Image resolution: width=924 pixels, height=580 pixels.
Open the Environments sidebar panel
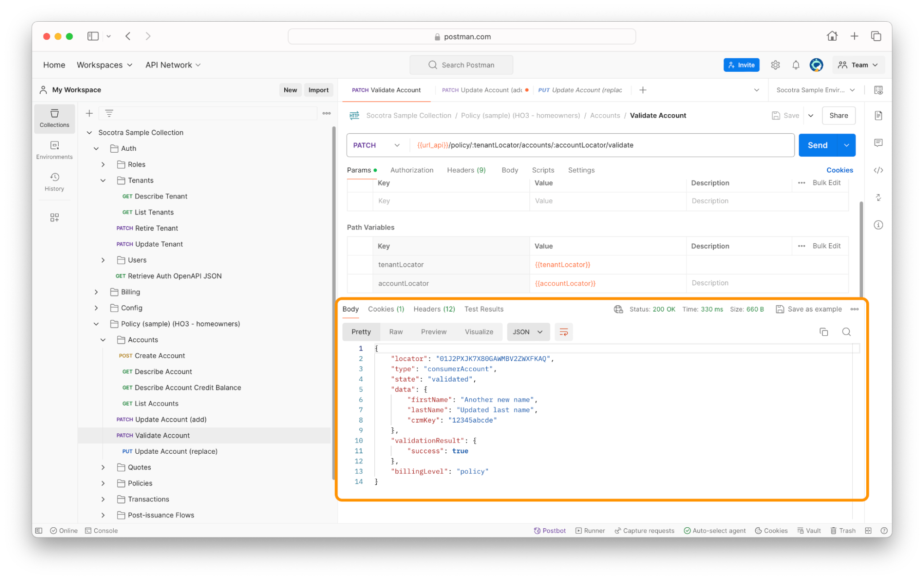54,150
